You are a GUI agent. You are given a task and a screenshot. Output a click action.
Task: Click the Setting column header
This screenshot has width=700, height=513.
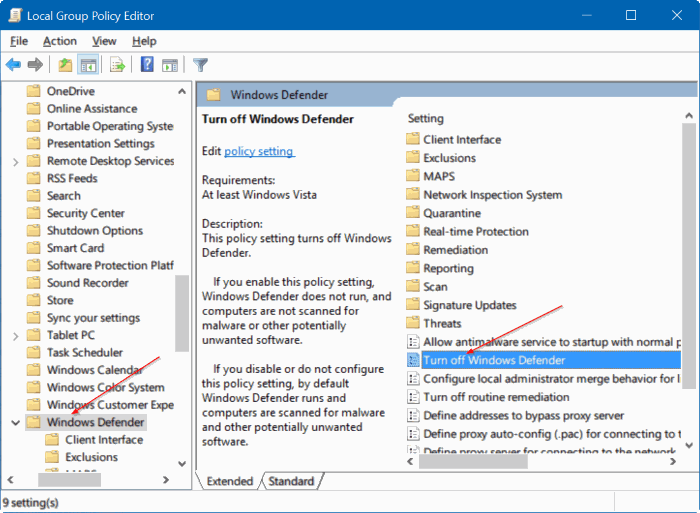[x=425, y=118]
